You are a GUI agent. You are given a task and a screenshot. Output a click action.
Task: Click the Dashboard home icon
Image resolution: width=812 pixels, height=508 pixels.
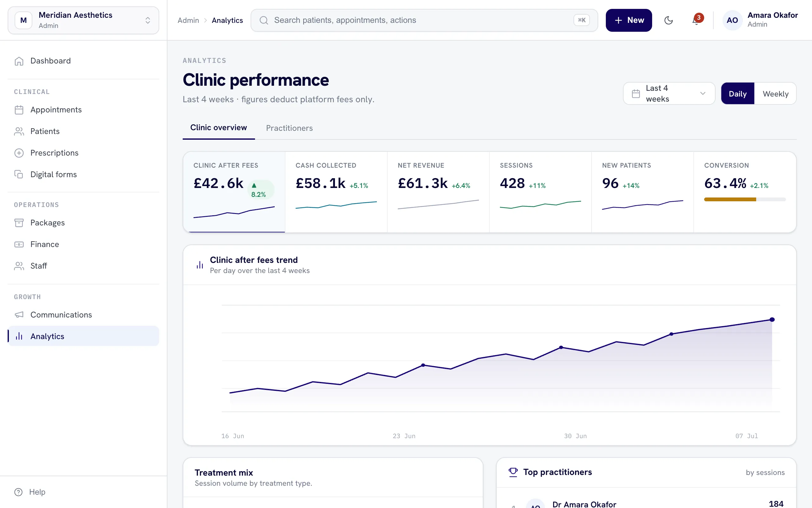pos(19,61)
